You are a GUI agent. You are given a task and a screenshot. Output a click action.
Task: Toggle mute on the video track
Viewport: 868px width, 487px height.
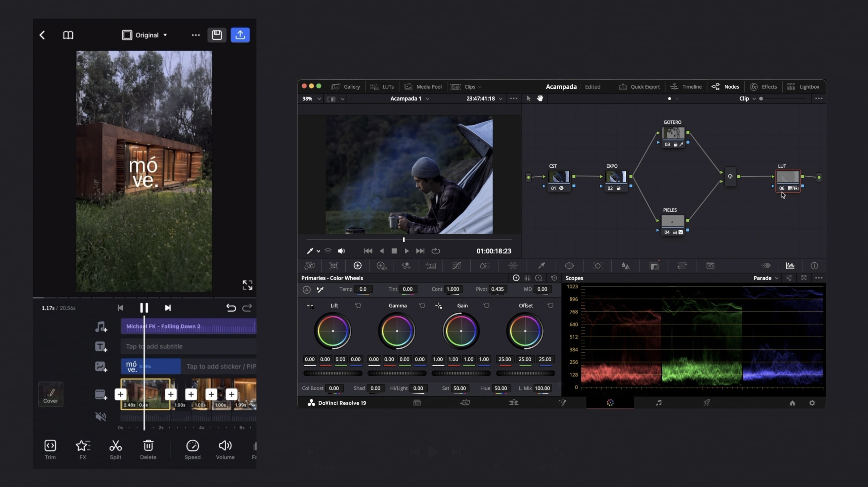(101, 417)
